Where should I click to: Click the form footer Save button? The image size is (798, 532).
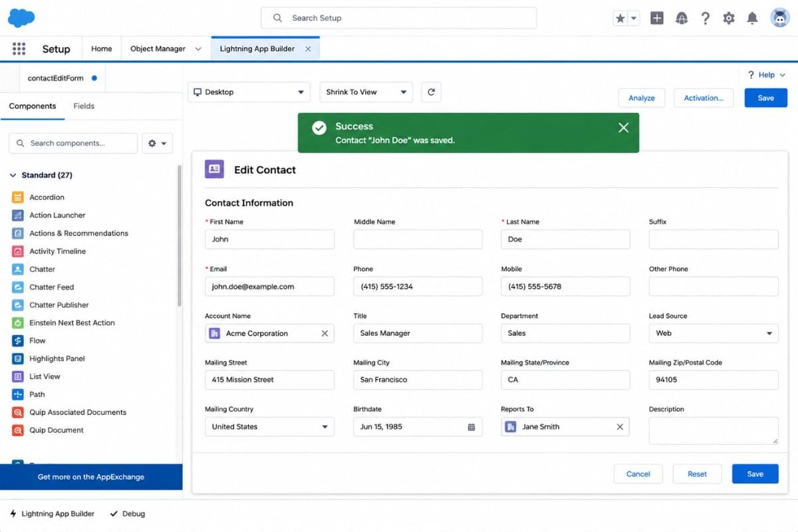click(x=755, y=474)
